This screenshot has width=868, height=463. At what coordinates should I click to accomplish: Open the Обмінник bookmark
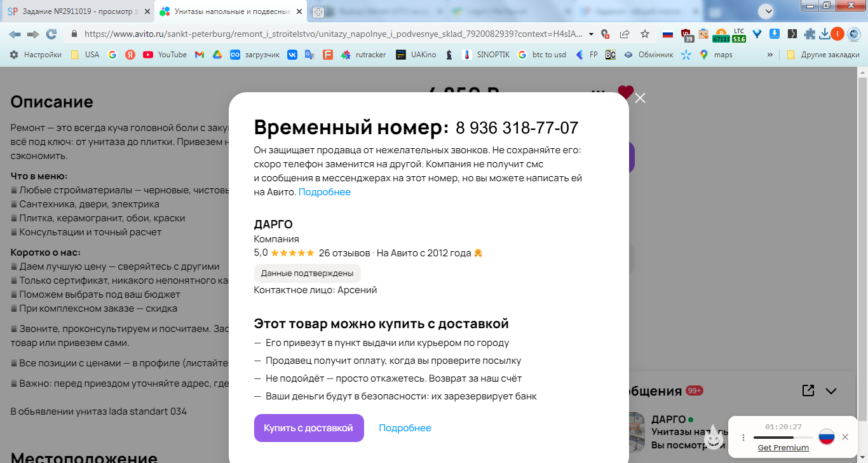[x=648, y=55]
